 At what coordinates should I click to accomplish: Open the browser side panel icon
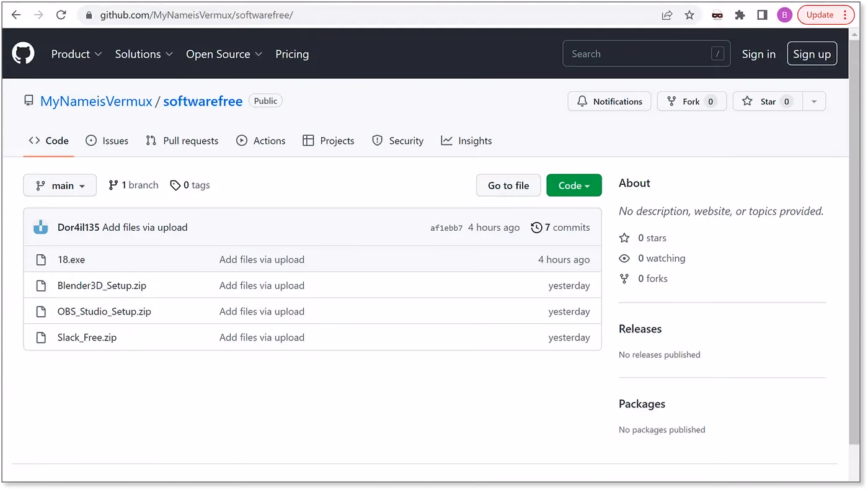[x=762, y=15]
